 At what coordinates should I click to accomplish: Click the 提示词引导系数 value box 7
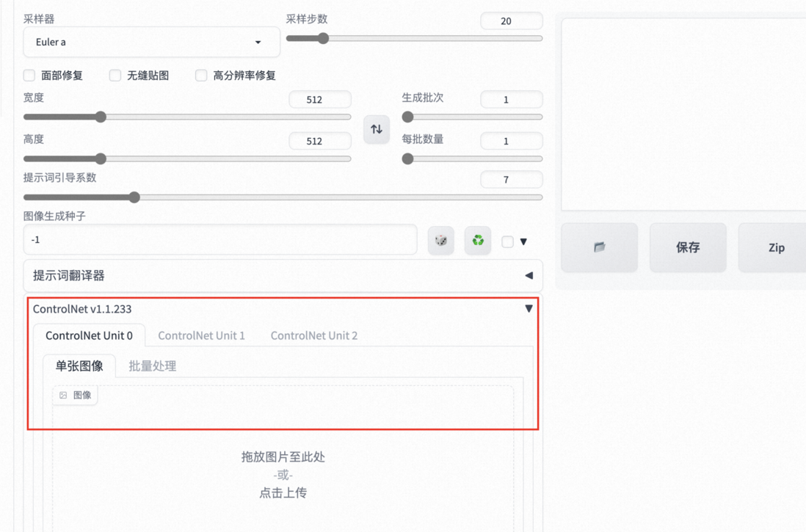[512, 180]
